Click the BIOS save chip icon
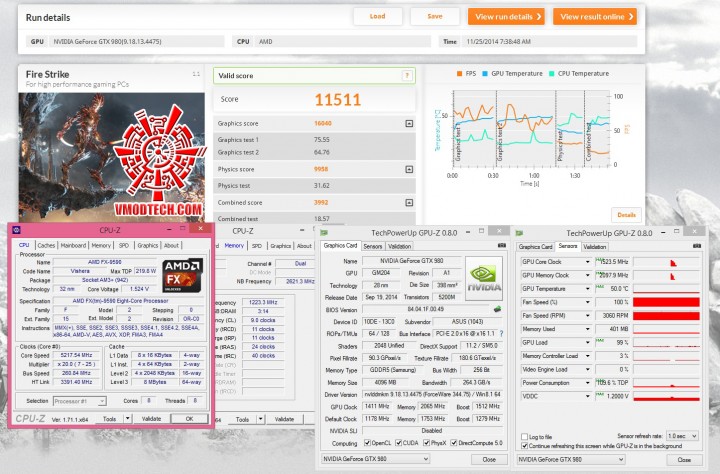Image resolution: width=720 pixels, height=474 pixels. point(497,309)
